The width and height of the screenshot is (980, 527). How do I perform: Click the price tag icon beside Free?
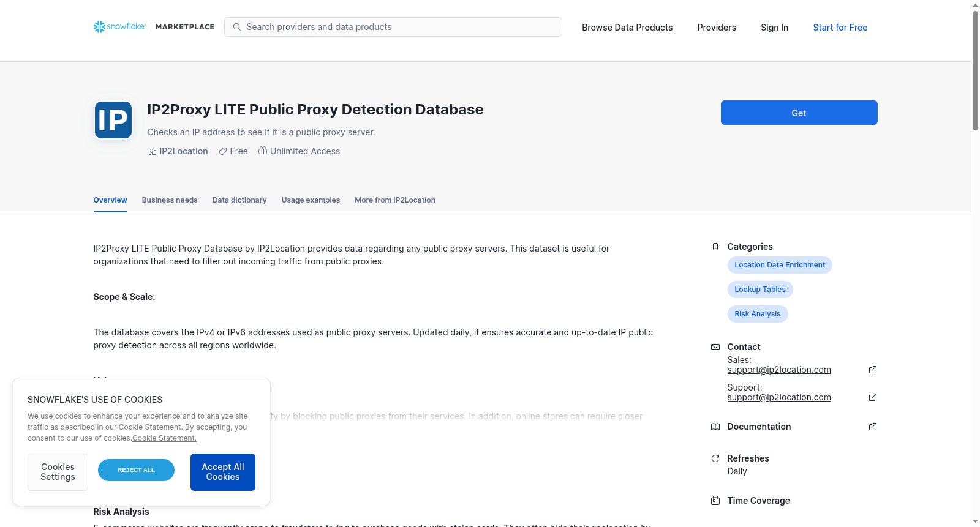[x=223, y=151]
